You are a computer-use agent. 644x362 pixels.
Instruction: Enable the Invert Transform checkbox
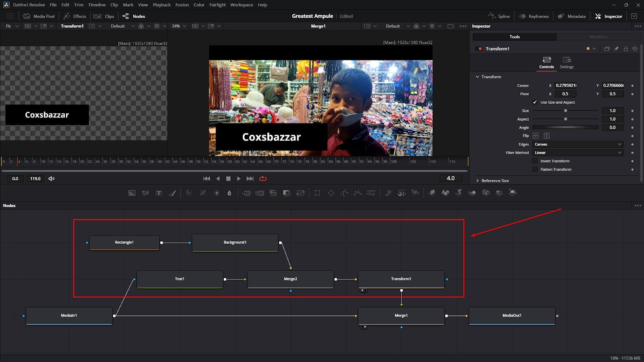tap(535, 161)
